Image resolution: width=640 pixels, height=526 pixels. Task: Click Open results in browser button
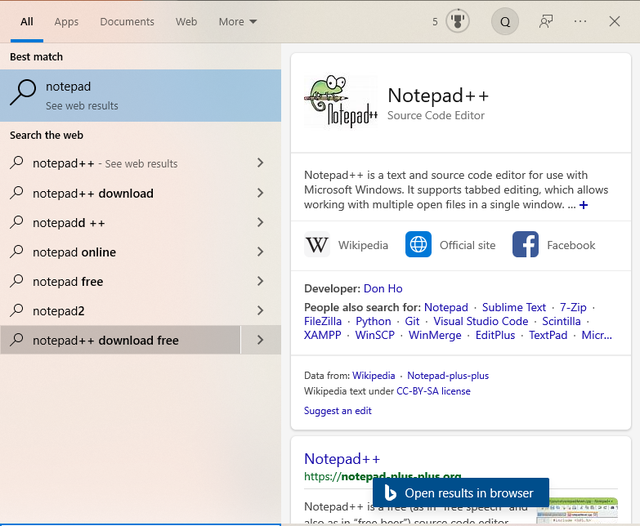coord(461,493)
